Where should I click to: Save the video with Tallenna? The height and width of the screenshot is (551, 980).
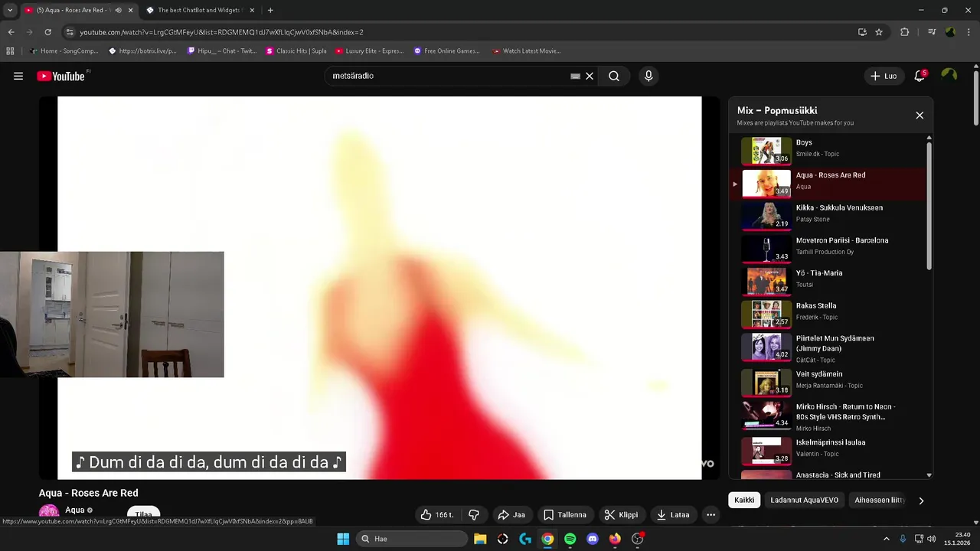565,515
